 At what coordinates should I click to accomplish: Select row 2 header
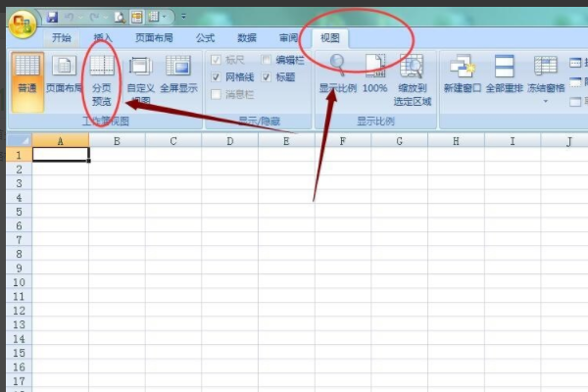point(20,170)
